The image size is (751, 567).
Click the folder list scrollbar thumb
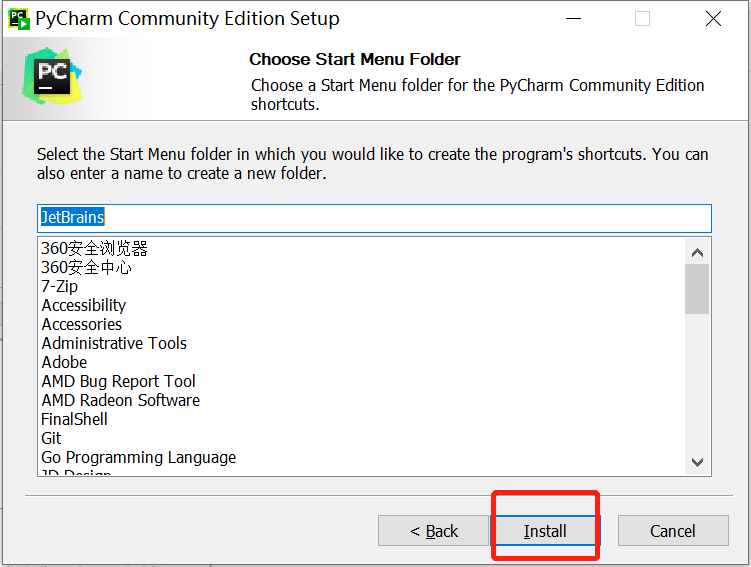click(x=697, y=289)
